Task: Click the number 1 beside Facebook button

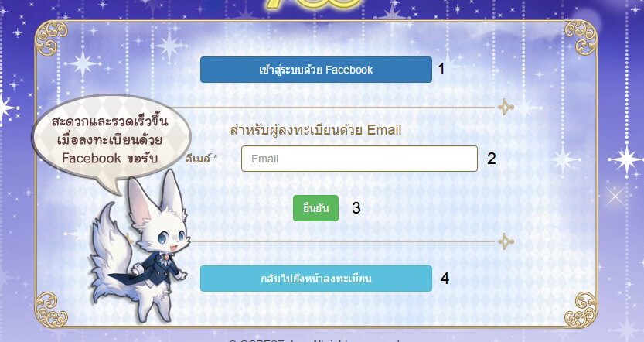Action: 441,69
